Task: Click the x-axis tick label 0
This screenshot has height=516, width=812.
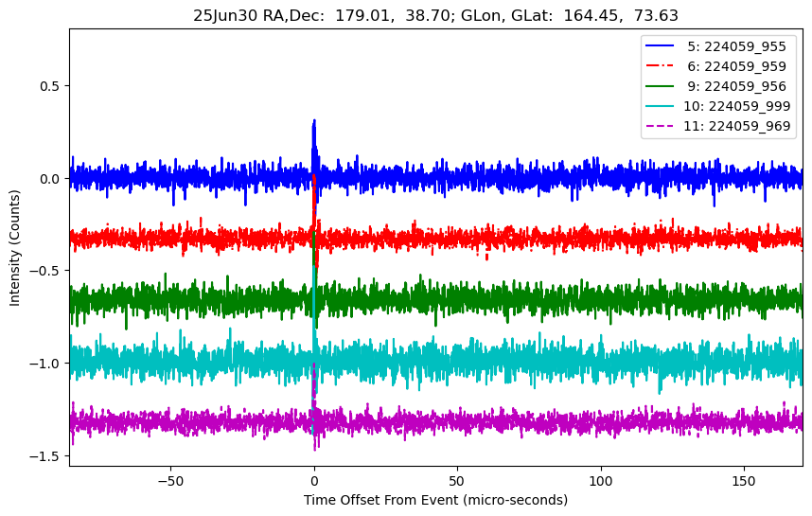Action: (314, 481)
